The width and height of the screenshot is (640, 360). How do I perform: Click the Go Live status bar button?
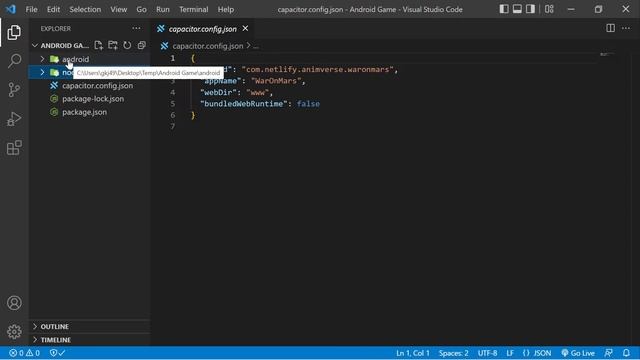click(578, 353)
